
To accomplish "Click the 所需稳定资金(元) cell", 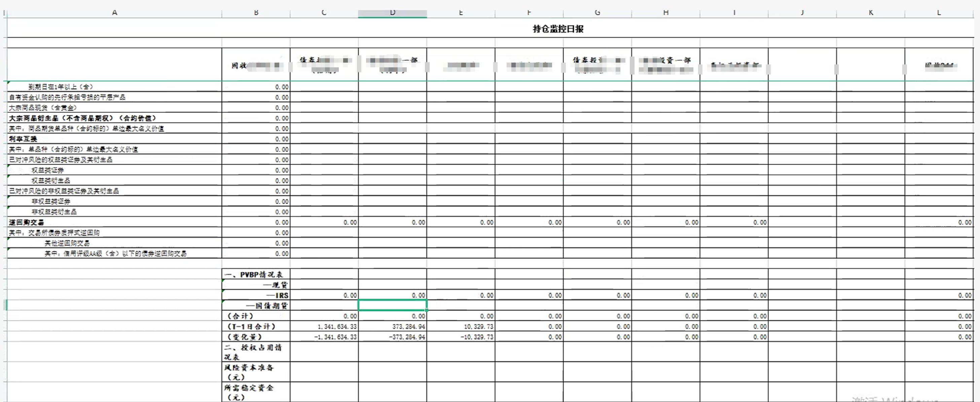I will pyautogui.click(x=249, y=392).
